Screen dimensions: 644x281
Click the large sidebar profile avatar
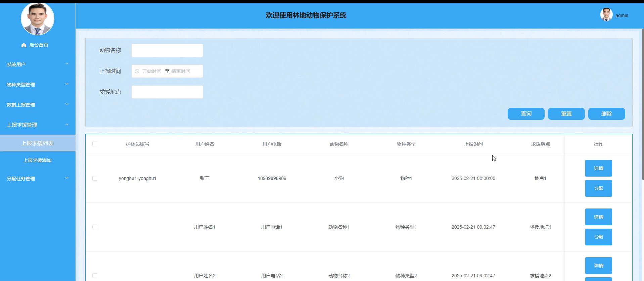[x=38, y=19]
